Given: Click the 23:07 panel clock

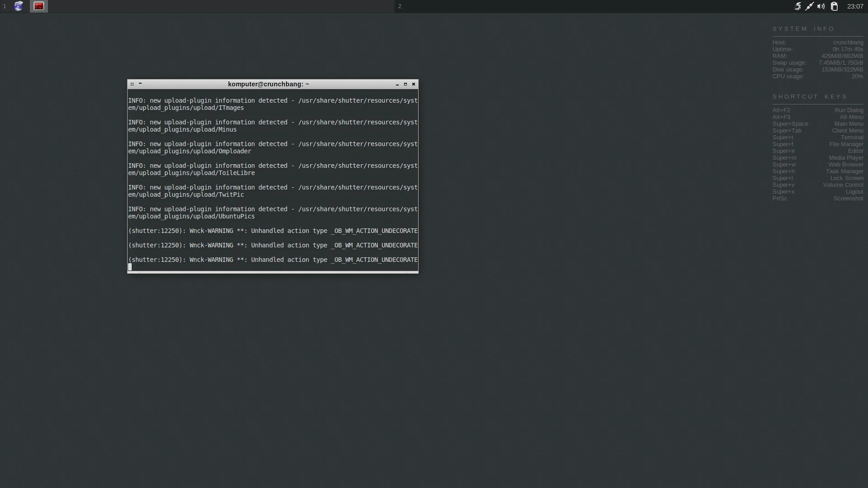Looking at the screenshot, I should tap(855, 6).
